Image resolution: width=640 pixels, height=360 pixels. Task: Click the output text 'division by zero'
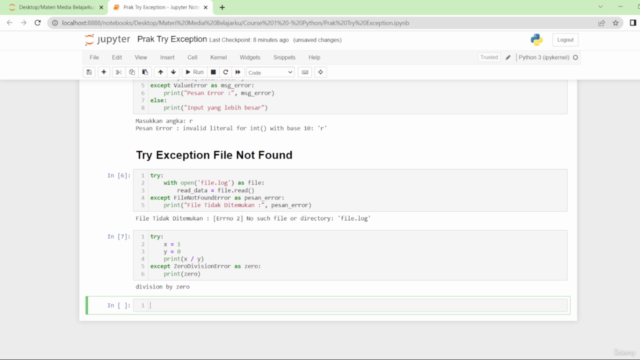point(162,287)
